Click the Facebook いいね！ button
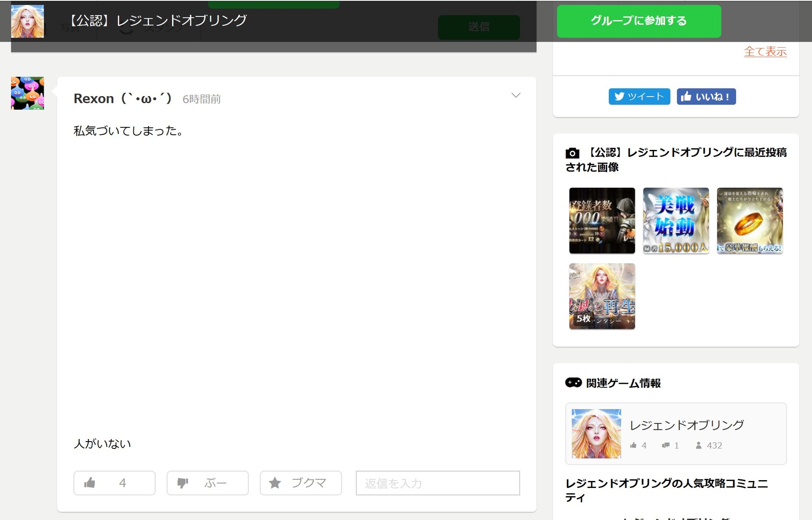Viewport: 812px width, 520px height. (706, 96)
